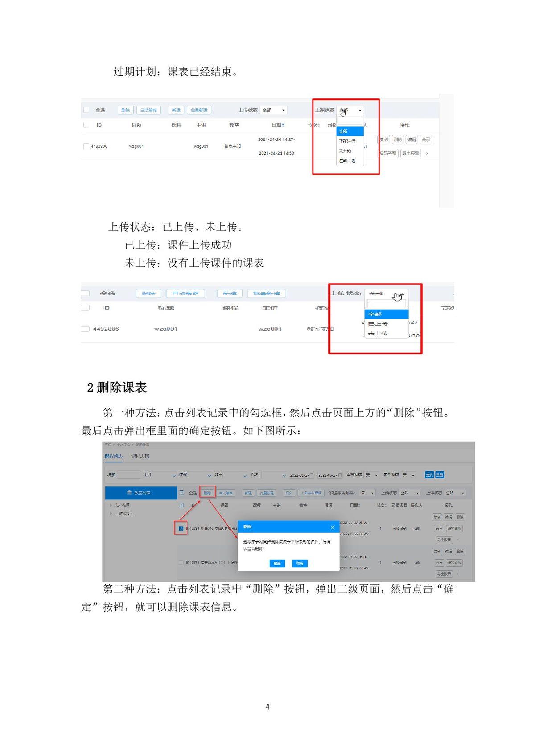Switch to the second tab next to 课程列表

[140, 456]
